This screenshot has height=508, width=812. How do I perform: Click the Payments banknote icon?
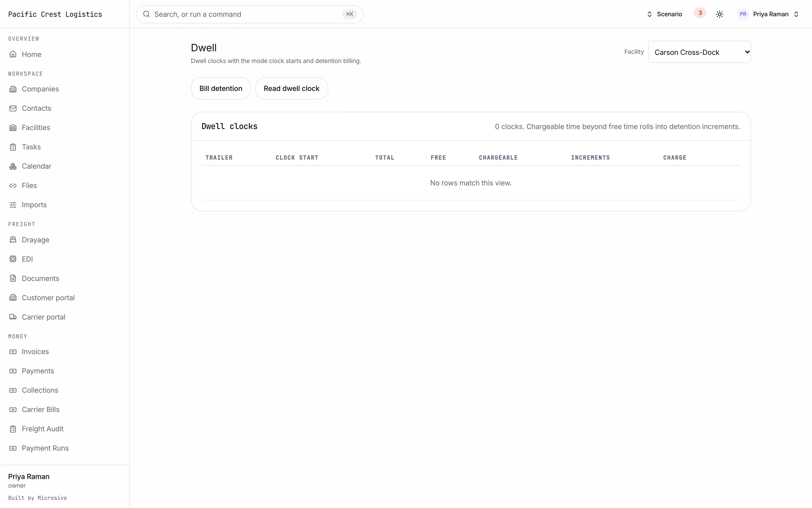13,371
